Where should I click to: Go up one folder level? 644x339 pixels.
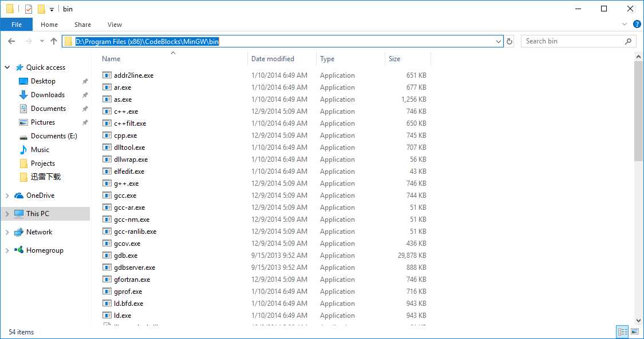click(53, 41)
